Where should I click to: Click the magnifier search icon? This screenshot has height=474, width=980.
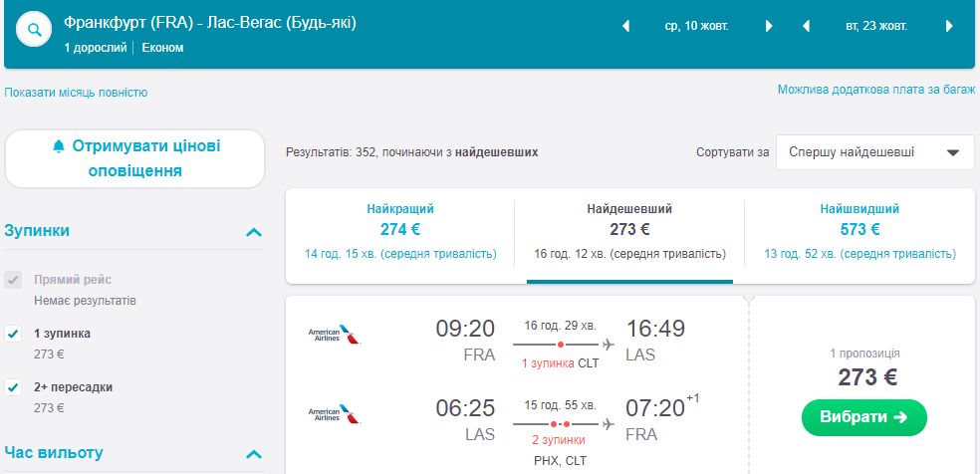[35, 30]
